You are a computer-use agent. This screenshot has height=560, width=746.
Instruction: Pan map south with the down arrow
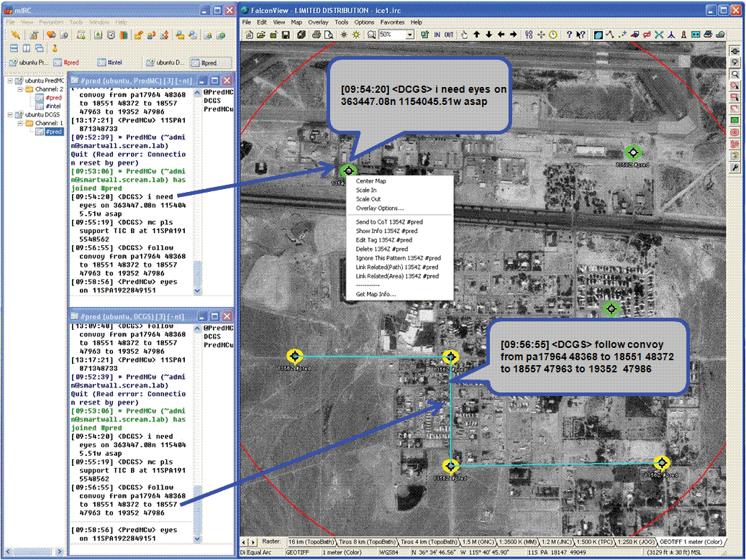[x=488, y=35]
